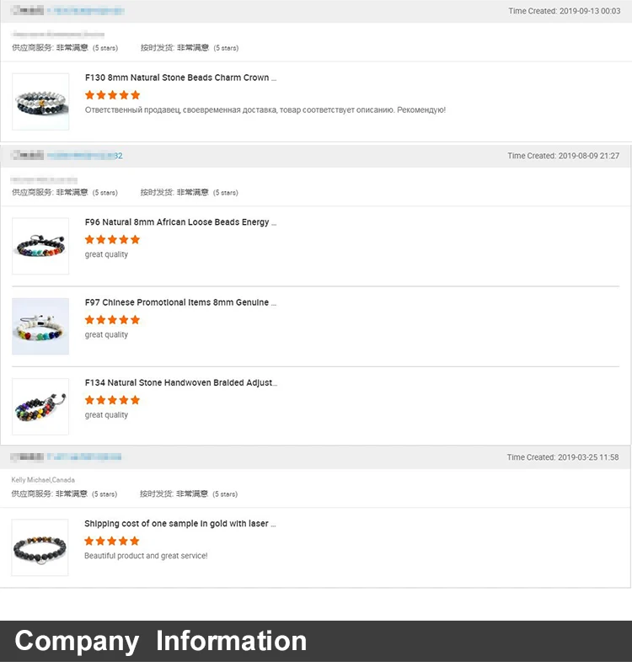Viewport: 632px width, 672px height.
Task: Click the F96 Natural 8mm African Loose Beads title
Action: 180,222
